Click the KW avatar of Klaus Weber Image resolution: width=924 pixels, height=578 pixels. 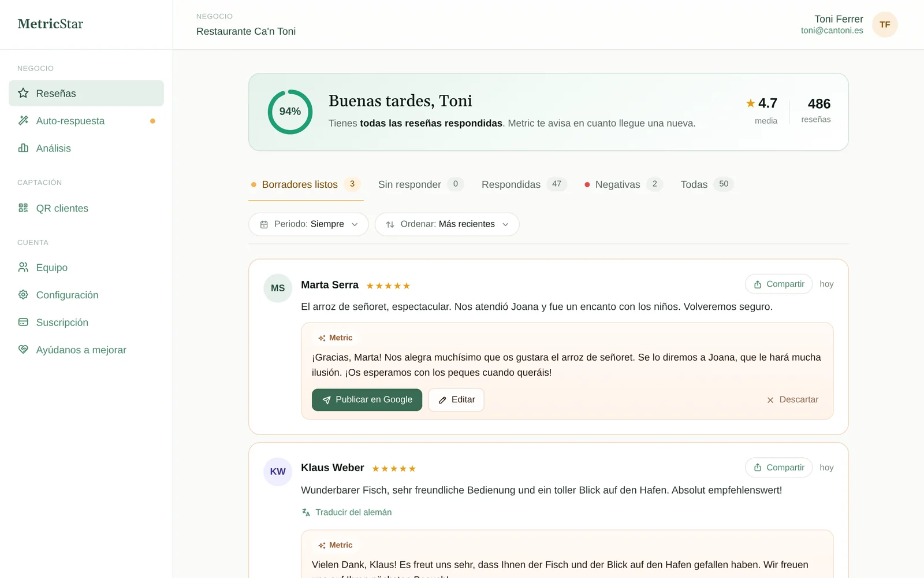coord(278,472)
